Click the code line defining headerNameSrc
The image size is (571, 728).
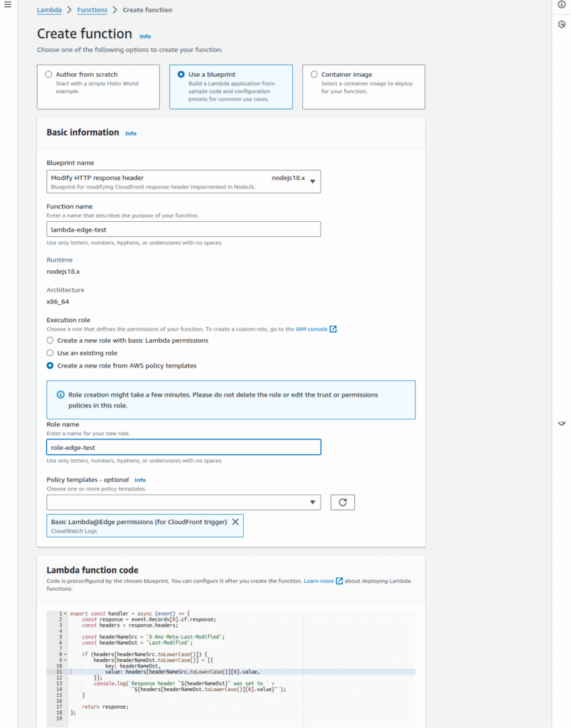[153, 637]
